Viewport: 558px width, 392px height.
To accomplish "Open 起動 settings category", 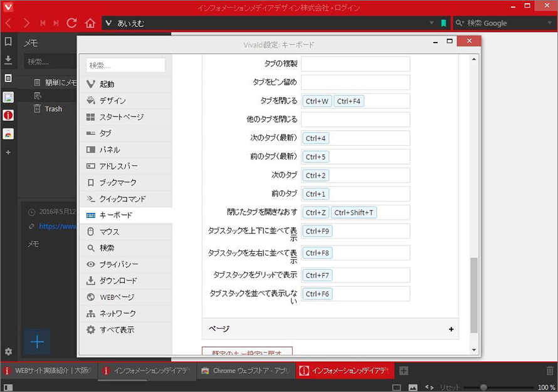I will (x=125, y=85).
